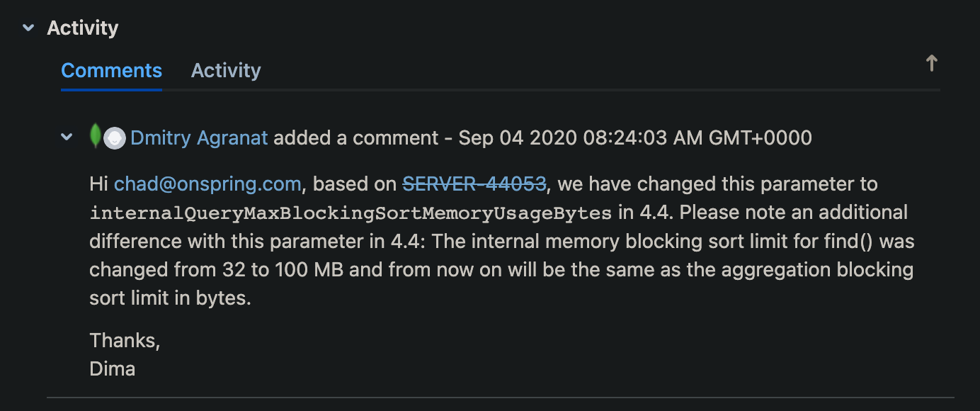Screen dimensions: 980x411
Task: Click the 'Thanks,' closing line
Action: [x=125, y=341]
